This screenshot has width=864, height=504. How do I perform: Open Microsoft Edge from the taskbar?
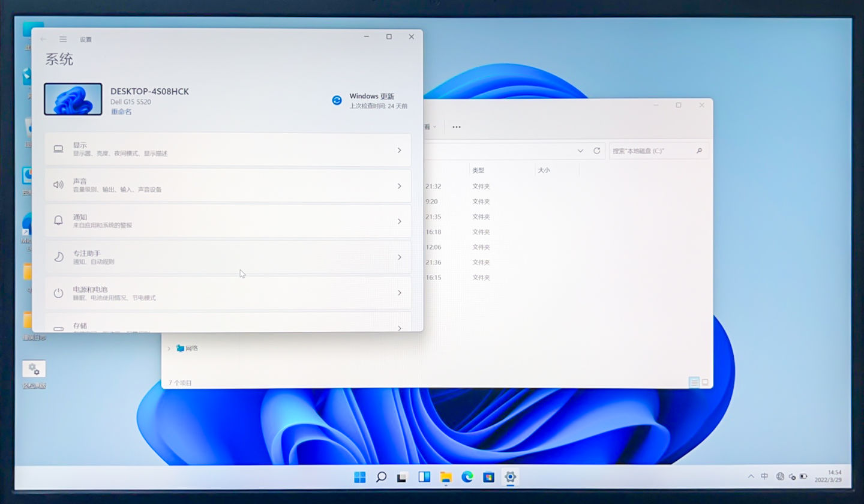[x=467, y=477]
